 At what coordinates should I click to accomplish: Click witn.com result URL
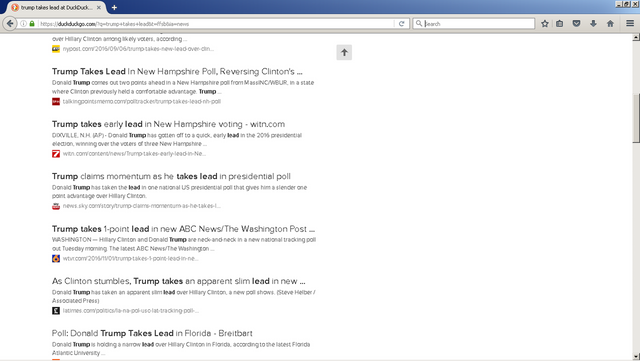(134, 154)
